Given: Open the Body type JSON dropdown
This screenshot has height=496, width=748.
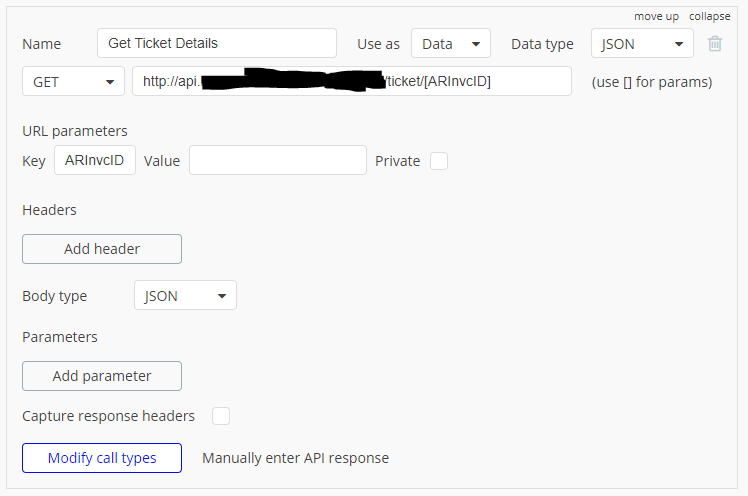Looking at the screenshot, I should [x=185, y=296].
